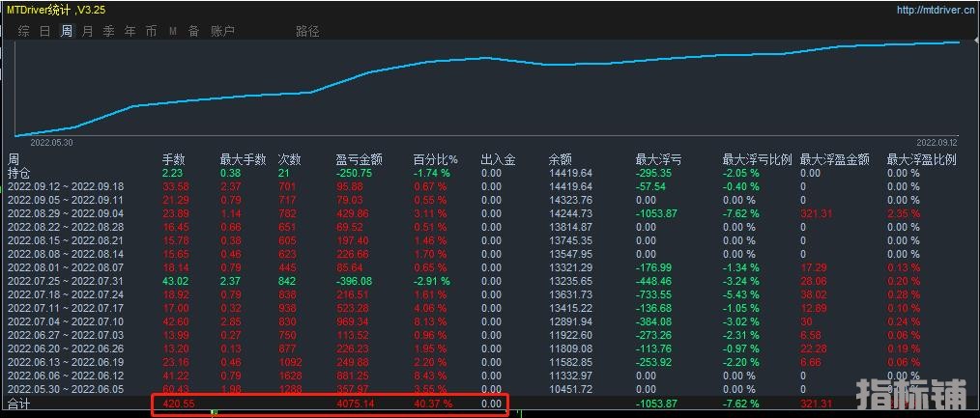Click the 14244.73 balance value
The width and height of the screenshot is (980, 418).
click(x=570, y=213)
